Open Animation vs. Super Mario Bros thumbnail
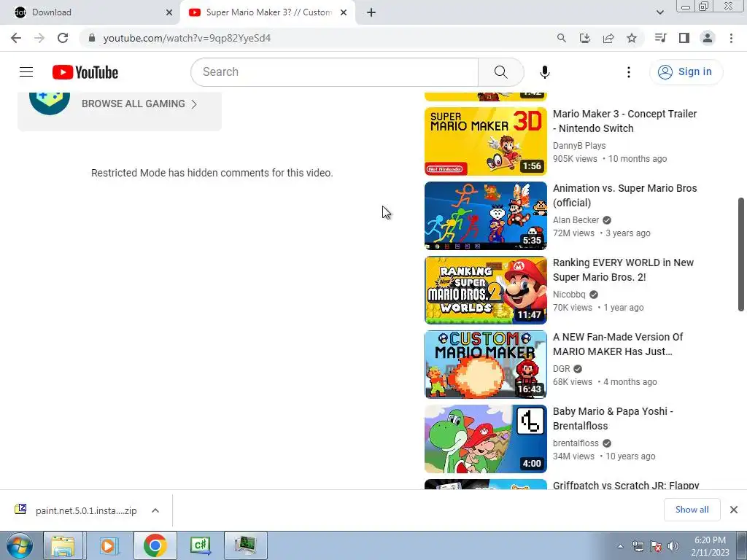The width and height of the screenshot is (747, 560). 485,216
